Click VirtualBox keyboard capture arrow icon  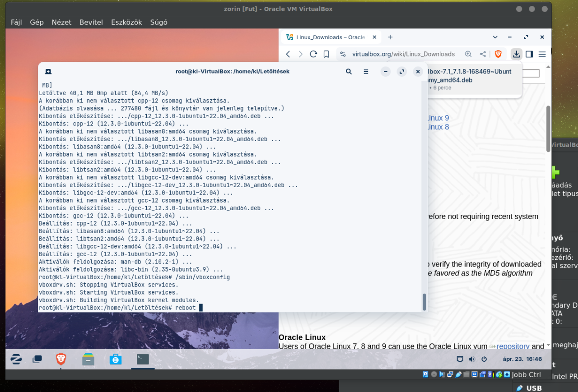(x=507, y=374)
